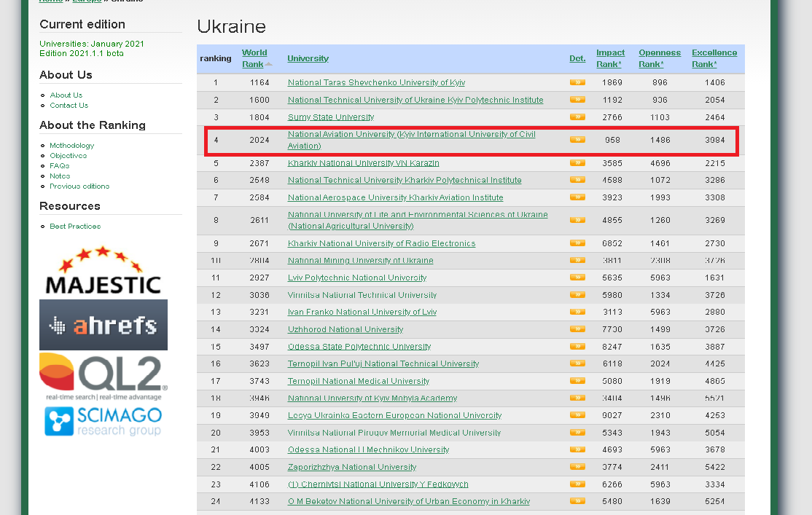The image size is (812, 515).
Task: Open details icon for National Taras Shevchenko University
Action: point(577,82)
